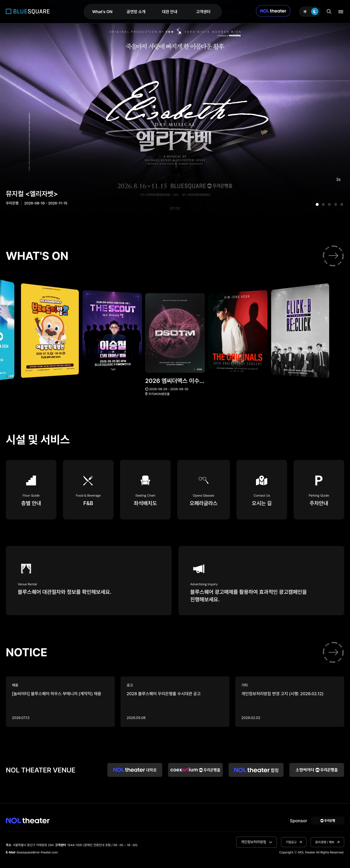Open the 이승철 THE SCOUT poster

click(112, 332)
